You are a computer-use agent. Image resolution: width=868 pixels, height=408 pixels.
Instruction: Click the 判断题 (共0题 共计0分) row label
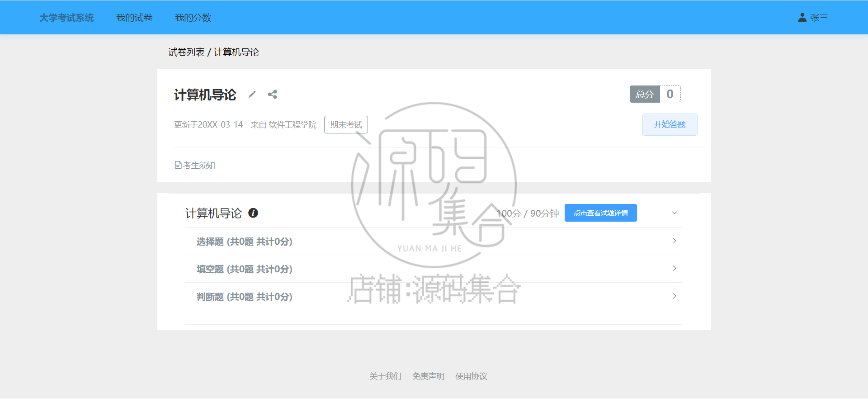[x=244, y=297]
